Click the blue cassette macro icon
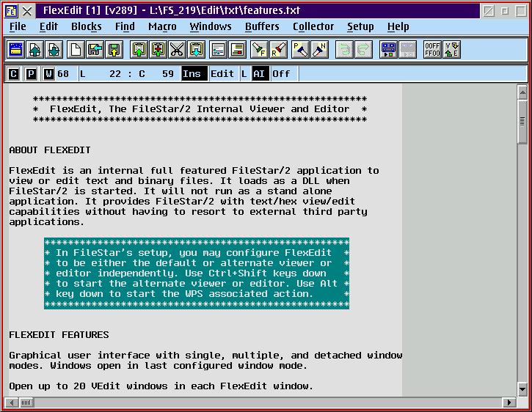The image size is (532, 412). tap(388, 50)
